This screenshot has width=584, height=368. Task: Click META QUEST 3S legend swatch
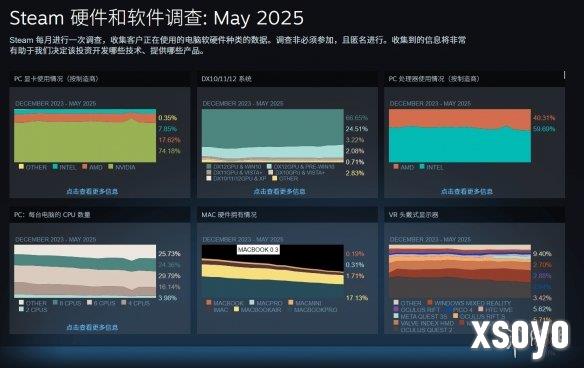click(x=396, y=316)
